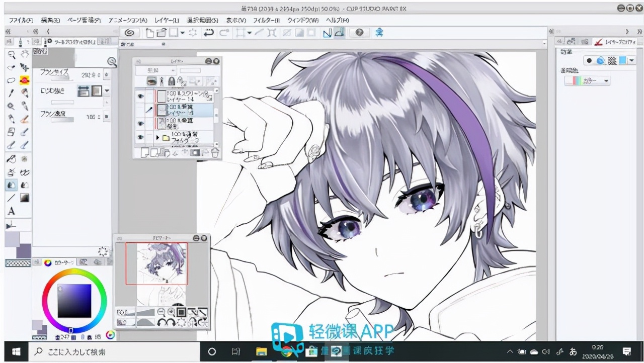Open the フィルター(I) menu
The width and height of the screenshot is (644, 363).
point(266,20)
